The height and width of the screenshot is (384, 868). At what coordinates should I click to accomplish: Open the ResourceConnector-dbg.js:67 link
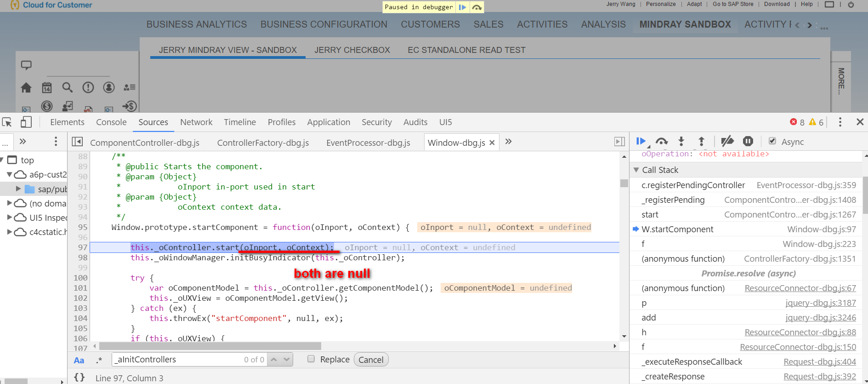[800, 288]
